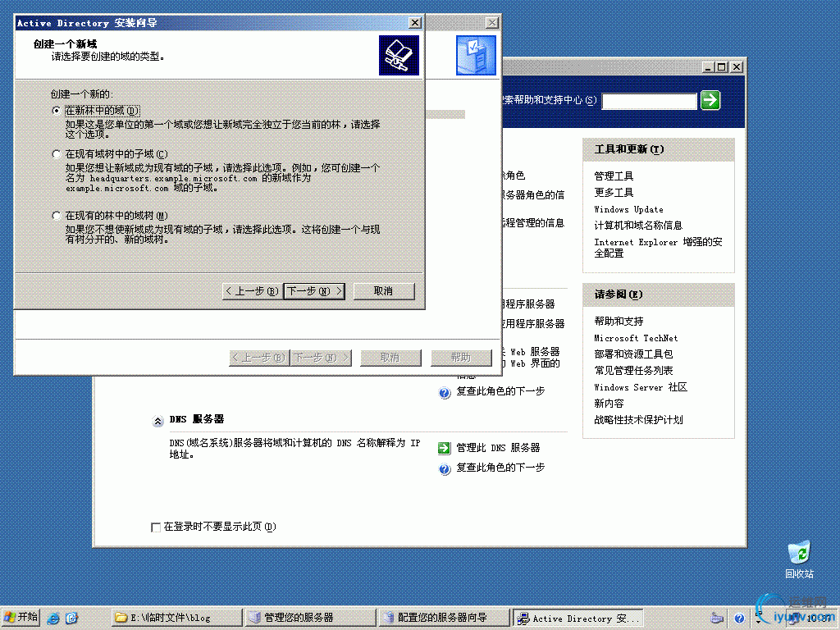Click the green search arrow in Help and Support
The width and height of the screenshot is (840, 630).
click(710, 99)
